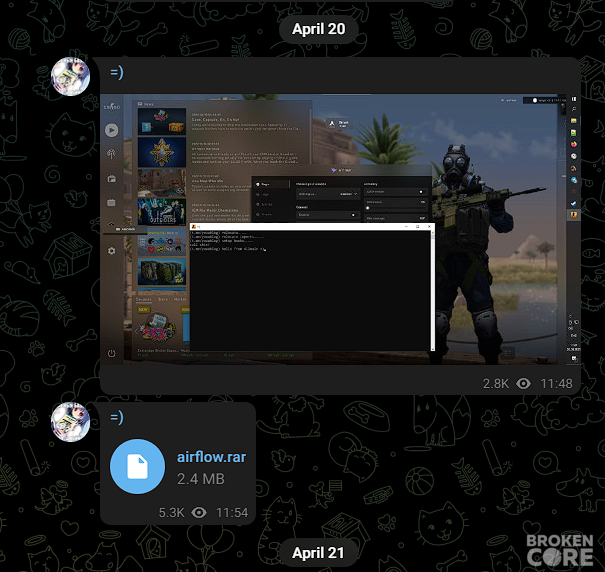Adjust the hit chance slider handle
Screen dimensions: 605x572
pos(368,208)
